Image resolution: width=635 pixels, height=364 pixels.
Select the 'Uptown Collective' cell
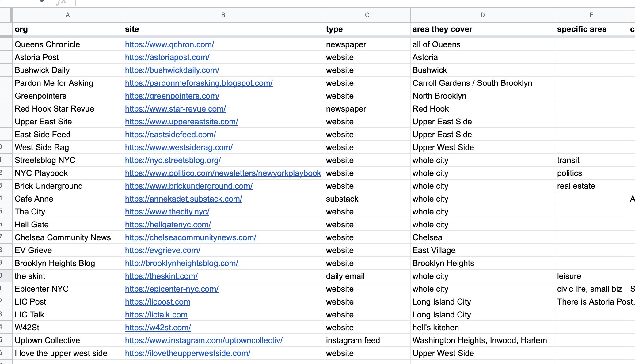pyautogui.click(x=68, y=340)
